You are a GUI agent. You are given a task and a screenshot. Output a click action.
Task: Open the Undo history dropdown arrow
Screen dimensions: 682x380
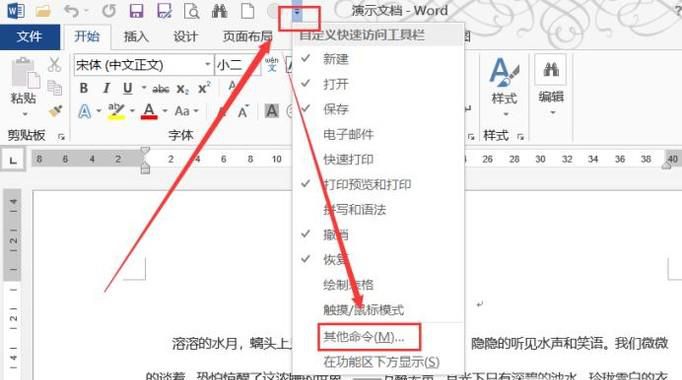[86, 11]
